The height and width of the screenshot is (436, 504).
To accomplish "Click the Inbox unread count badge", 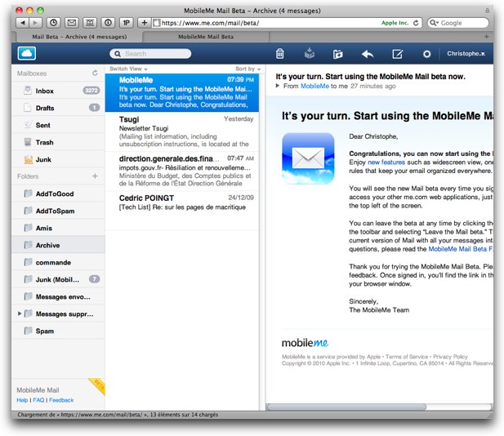I will (x=91, y=91).
